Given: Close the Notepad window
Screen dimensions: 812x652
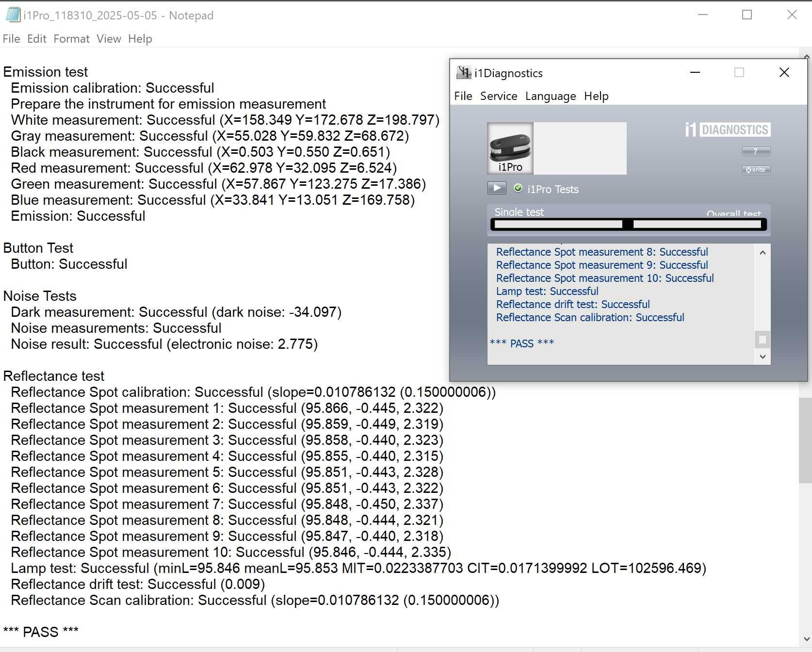Looking at the screenshot, I should point(792,15).
